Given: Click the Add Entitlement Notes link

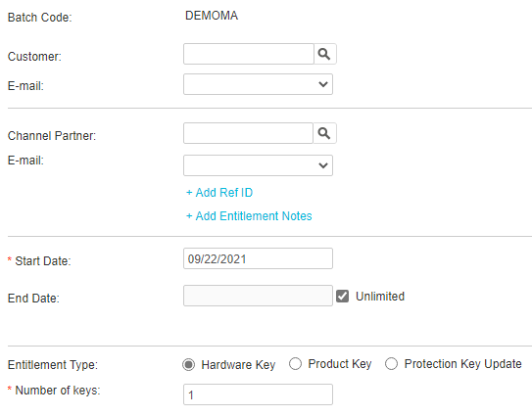Looking at the screenshot, I should click(x=249, y=216).
